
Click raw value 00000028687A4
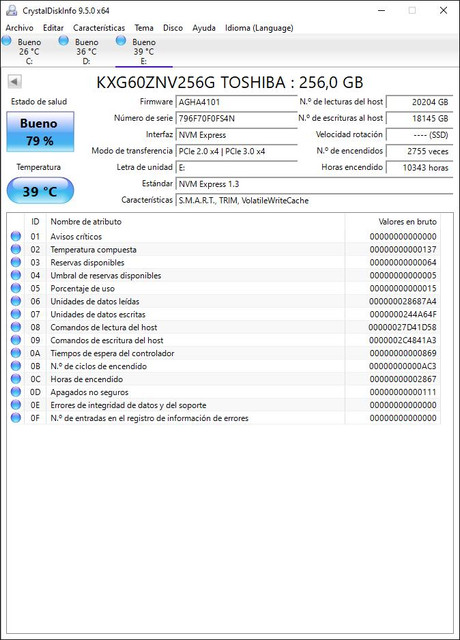pos(402,301)
